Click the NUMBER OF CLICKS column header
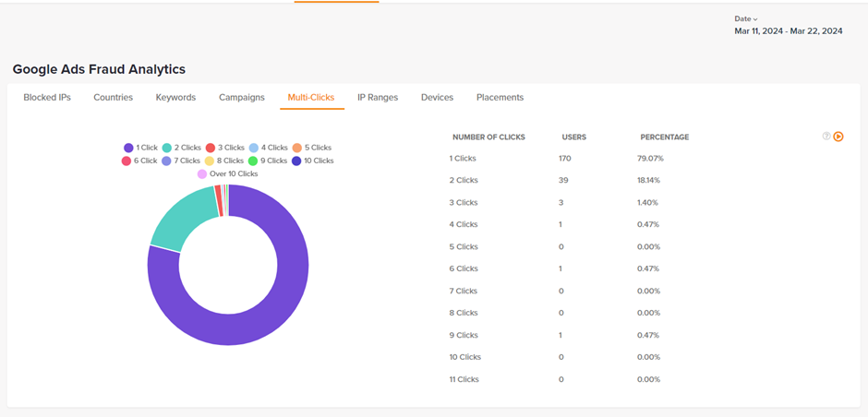 [488, 137]
